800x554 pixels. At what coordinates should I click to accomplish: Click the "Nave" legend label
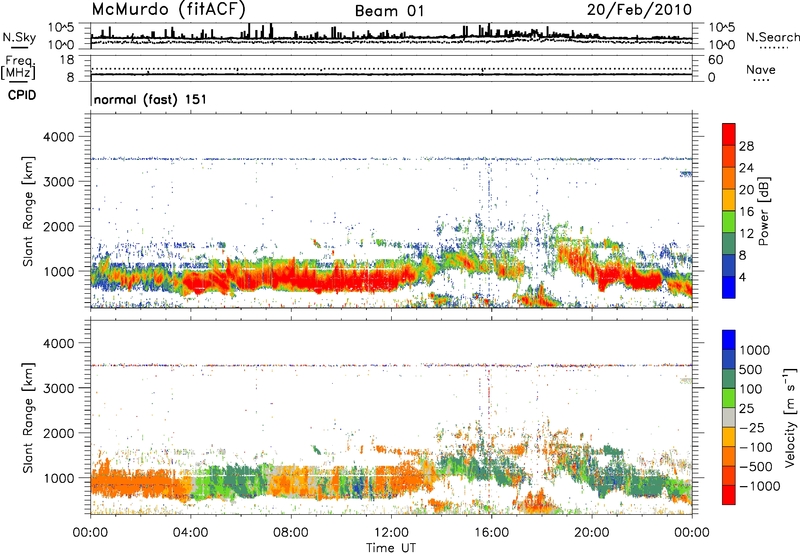pos(761,69)
